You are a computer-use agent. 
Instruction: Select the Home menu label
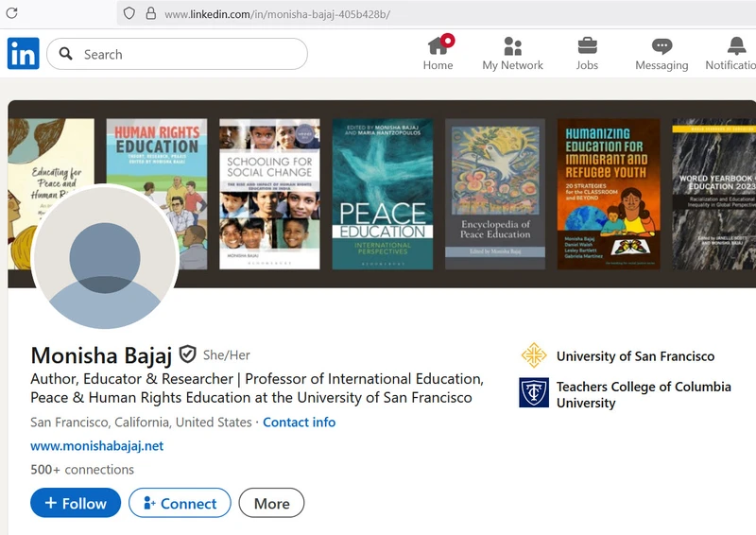pyautogui.click(x=438, y=65)
